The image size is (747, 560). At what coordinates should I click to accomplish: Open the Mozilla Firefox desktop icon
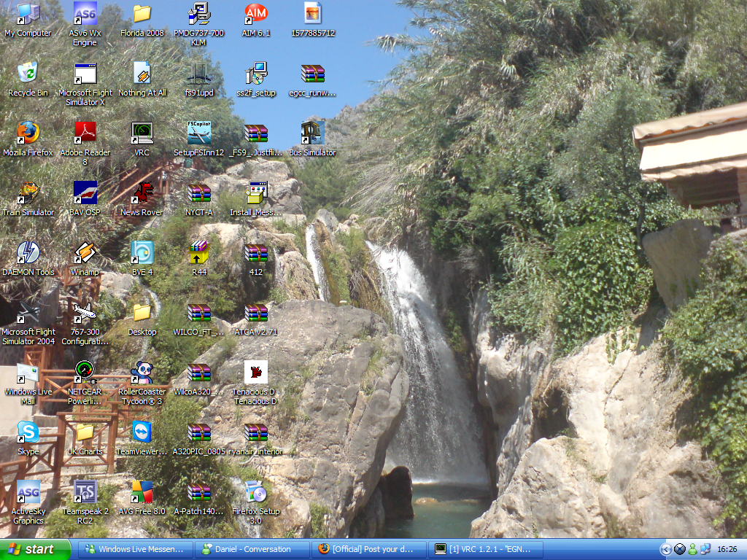28,133
